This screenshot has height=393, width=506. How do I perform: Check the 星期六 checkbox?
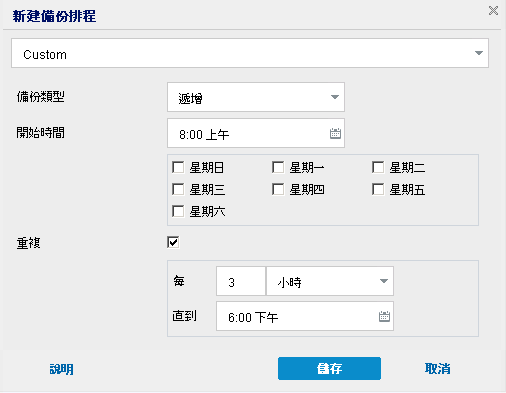pos(178,211)
